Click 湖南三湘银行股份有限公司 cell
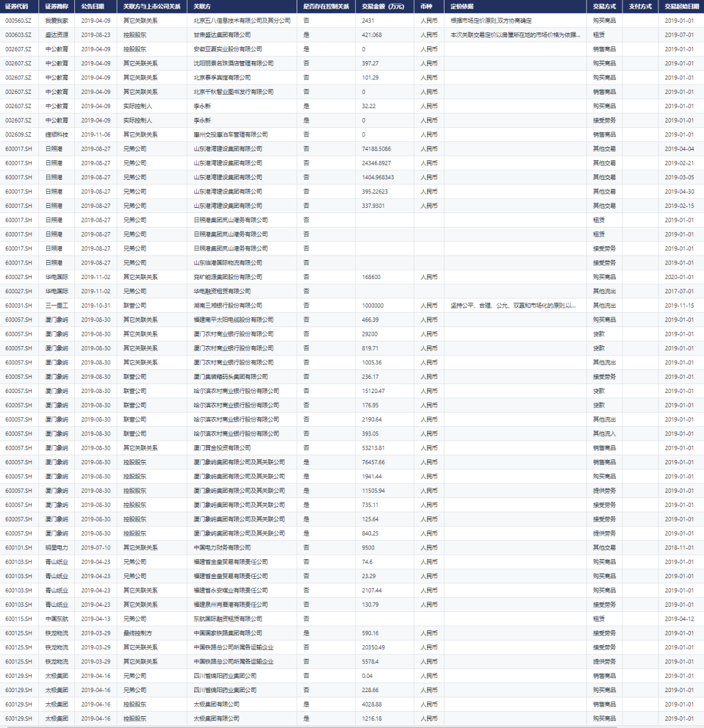Viewport: 704px width, 728px height. (227, 306)
